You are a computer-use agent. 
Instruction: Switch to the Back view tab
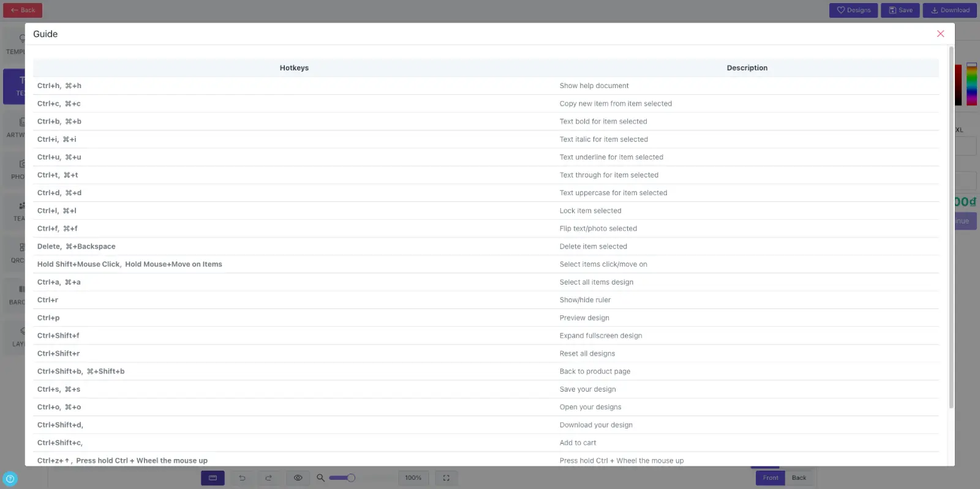[799, 478]
